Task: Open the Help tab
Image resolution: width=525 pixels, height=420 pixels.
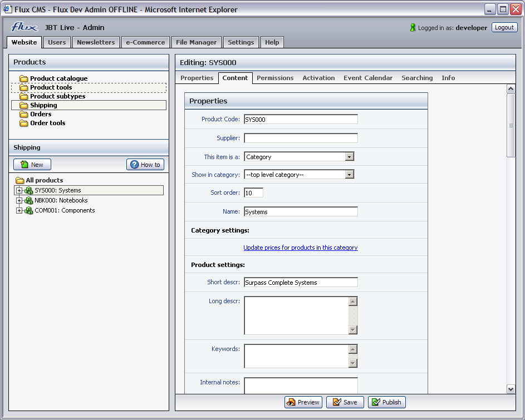Action: tap(272, 42)
